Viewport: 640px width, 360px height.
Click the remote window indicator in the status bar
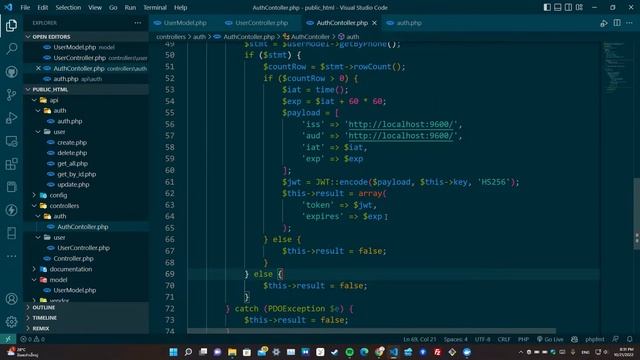click(8, 339)
